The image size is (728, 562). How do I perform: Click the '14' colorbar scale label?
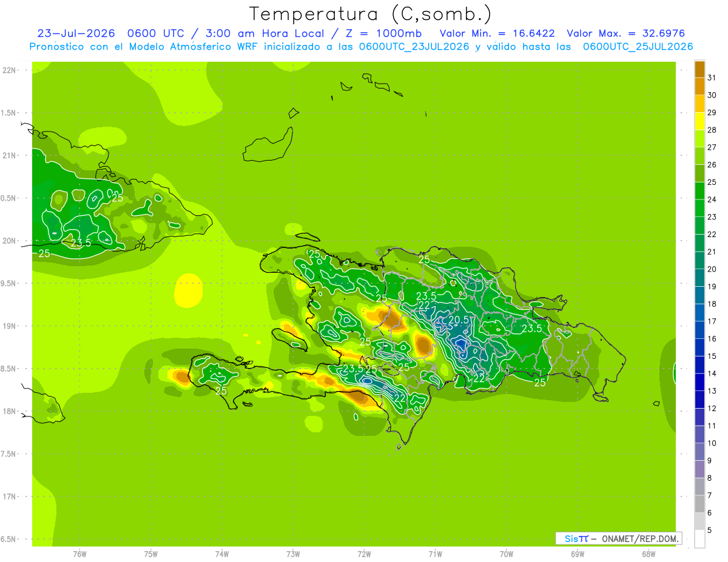[x=712, y=373]
